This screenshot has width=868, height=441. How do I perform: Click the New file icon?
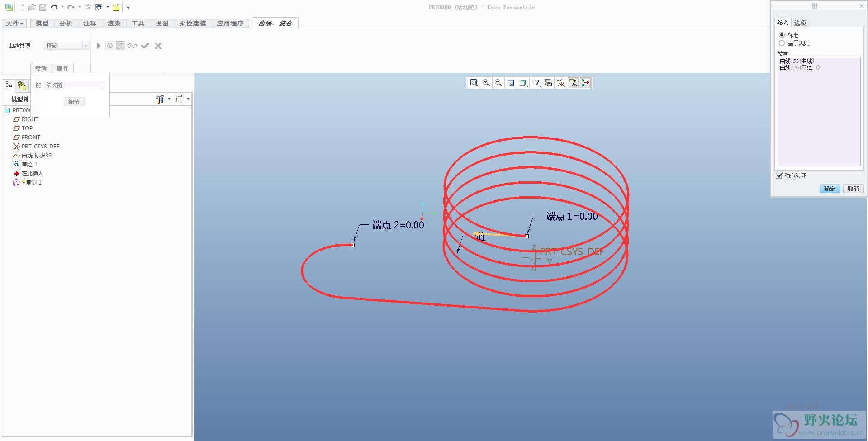coord(21,7)
